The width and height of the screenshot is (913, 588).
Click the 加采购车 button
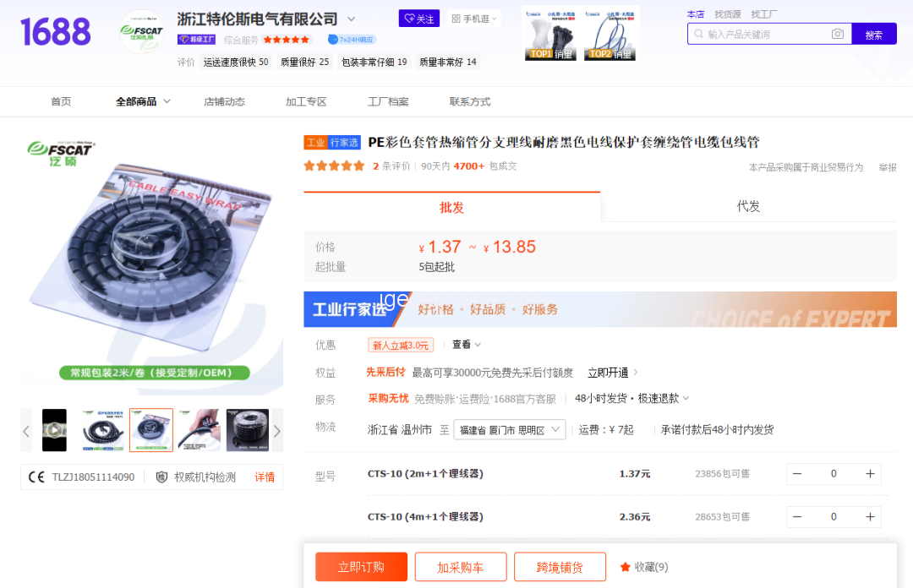pyautogui.click(x=461, y=567)
